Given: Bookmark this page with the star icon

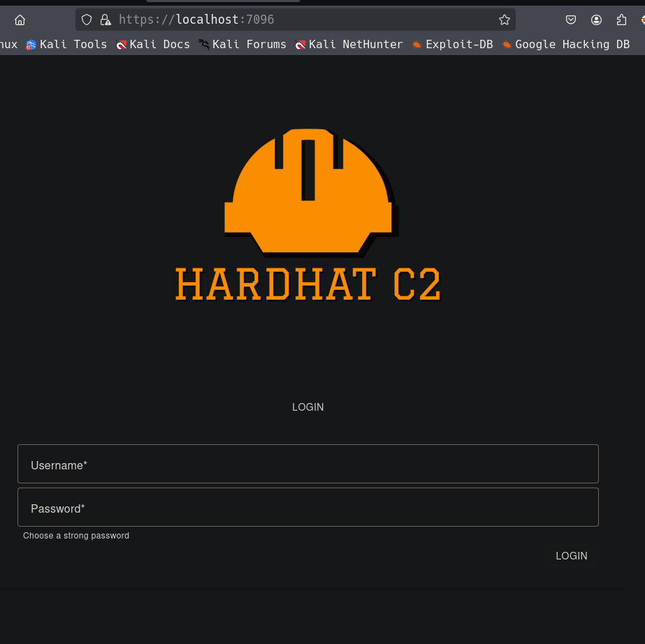Looking at the screenshot, I should pos(504,20).
